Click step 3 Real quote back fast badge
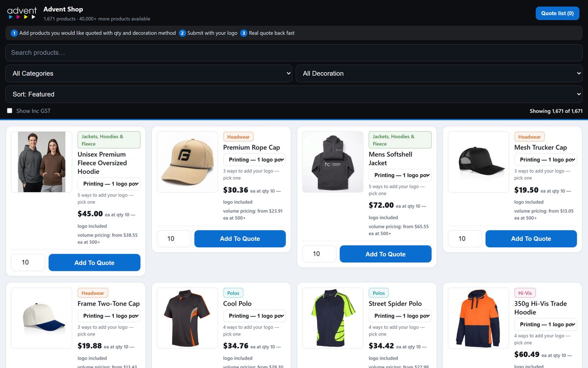The height and width of the screenshot is (368, 588). (244, 33)
